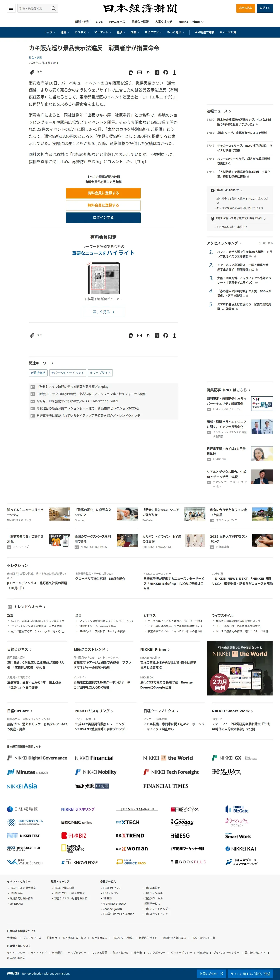Click the print icon above the article
Image resolution: width=280 pixels, height=980 pixels.
point(131,72)
